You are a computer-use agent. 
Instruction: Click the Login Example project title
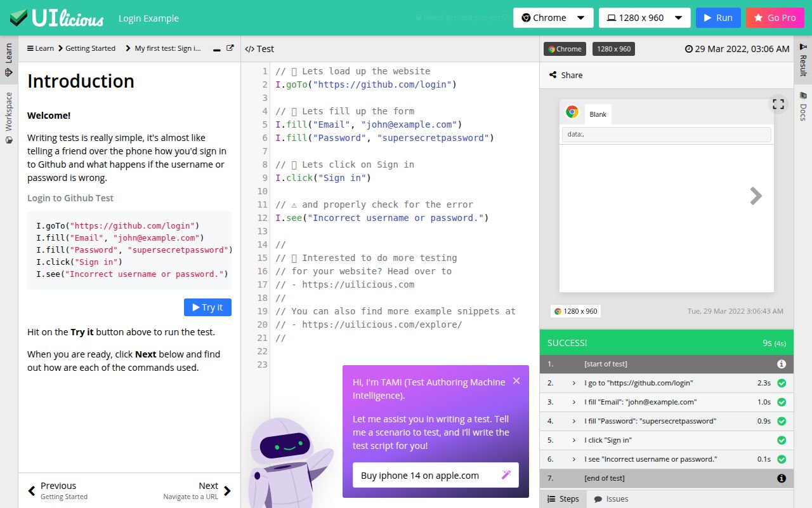[x=148, y=18]
